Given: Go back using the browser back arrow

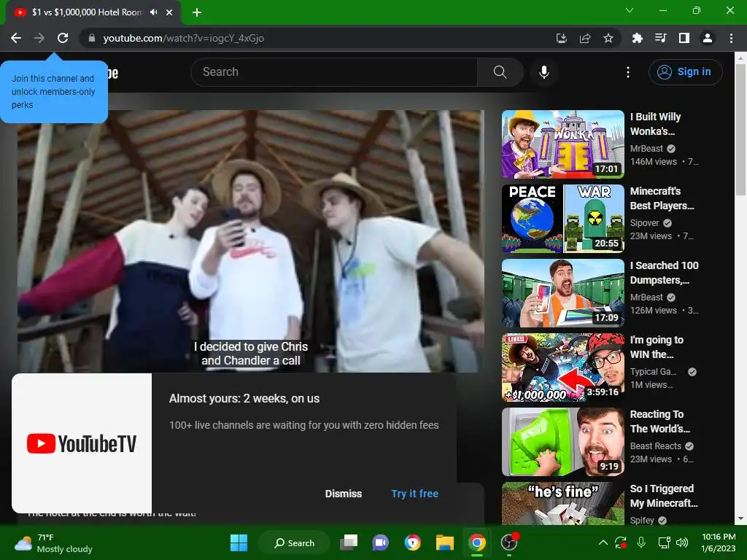Looking at the screenshot, I should (x=16, y=38).
